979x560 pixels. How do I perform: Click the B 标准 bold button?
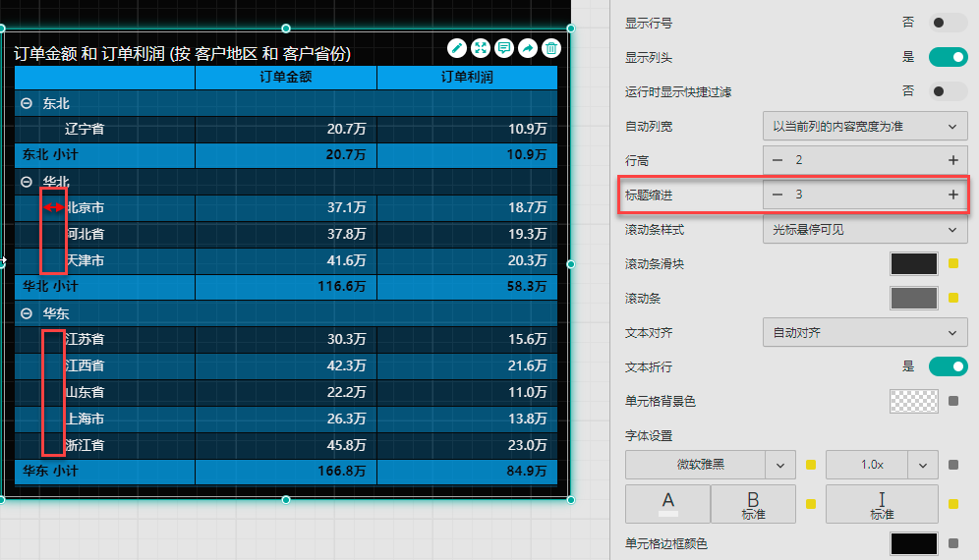tap(753, 504)
